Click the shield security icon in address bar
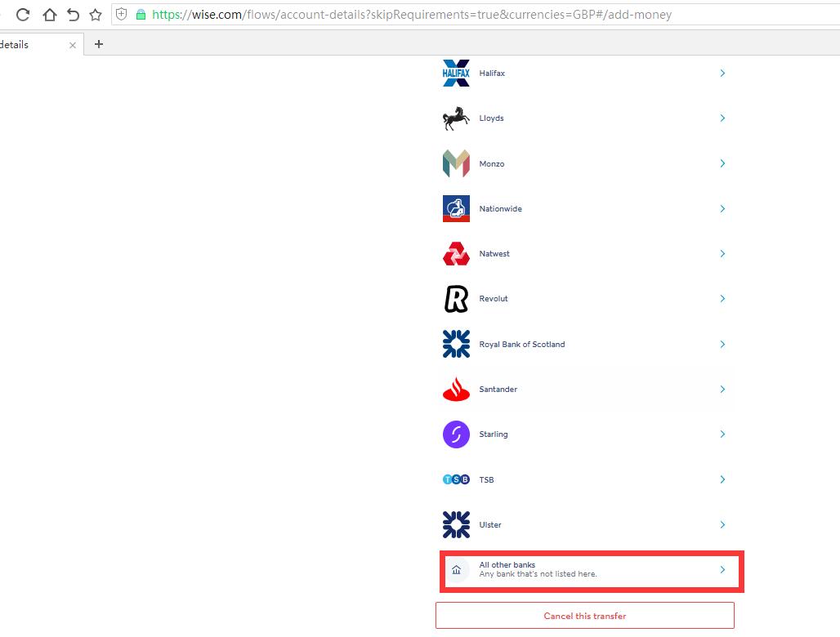The image size is (840, 637). (122, 15)
